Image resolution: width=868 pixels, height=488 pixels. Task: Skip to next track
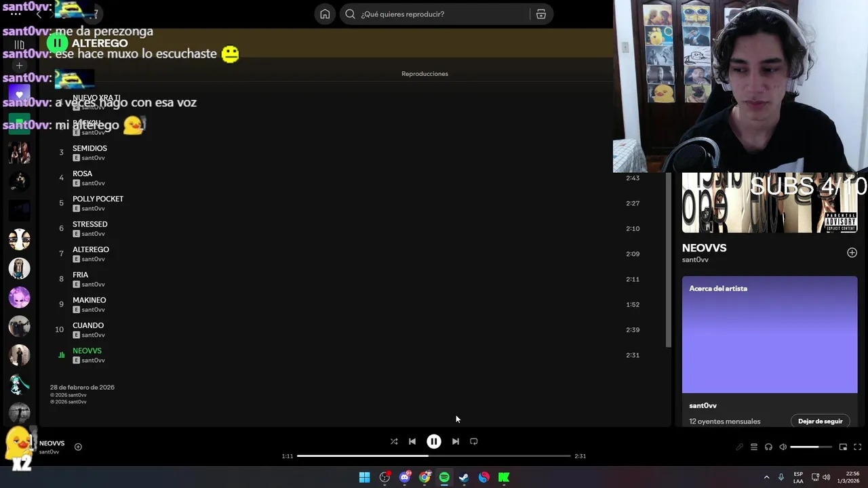coord(456,441)
